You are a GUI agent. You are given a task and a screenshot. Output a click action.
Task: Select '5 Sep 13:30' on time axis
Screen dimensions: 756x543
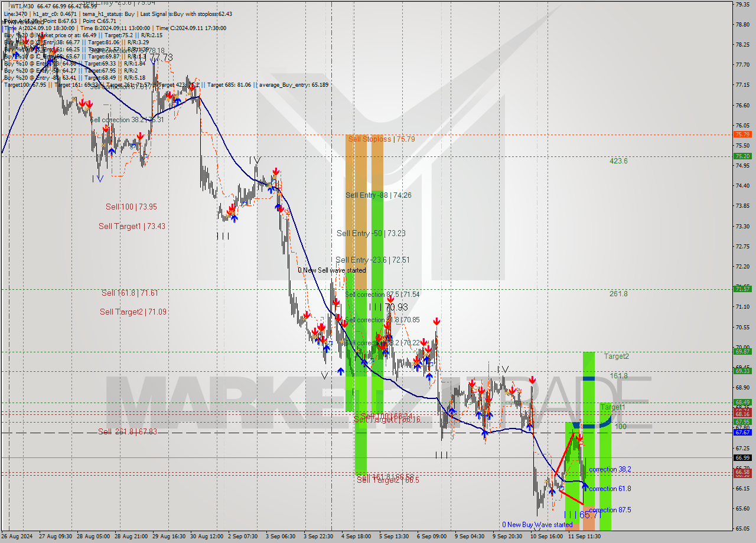click(393, 537)
